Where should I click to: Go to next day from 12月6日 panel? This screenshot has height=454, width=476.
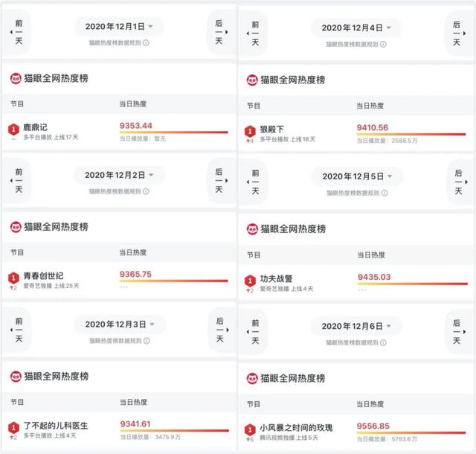(458, 332)
